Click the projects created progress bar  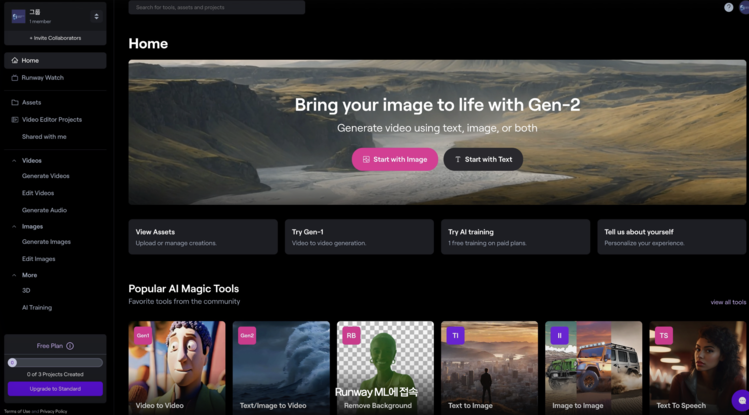pos(55,363)
